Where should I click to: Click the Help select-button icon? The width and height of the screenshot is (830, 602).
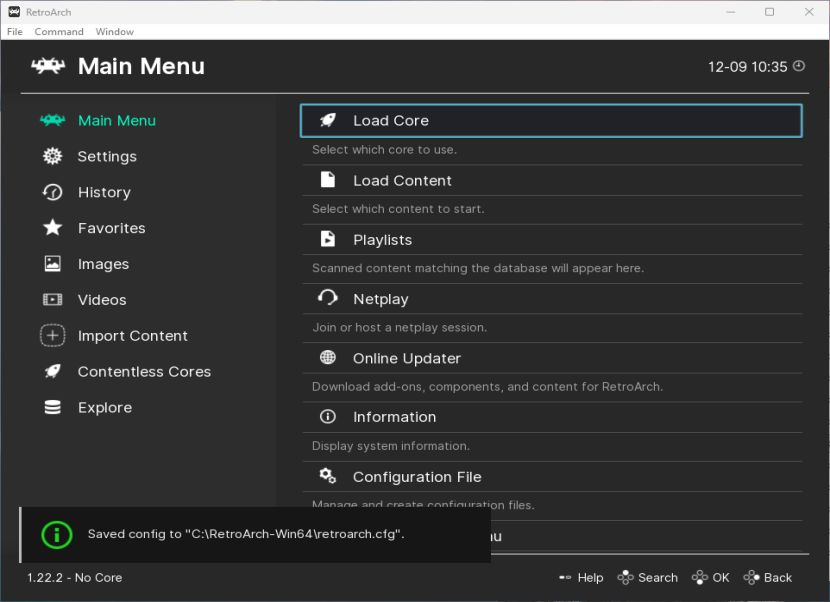tap(565, 578)
